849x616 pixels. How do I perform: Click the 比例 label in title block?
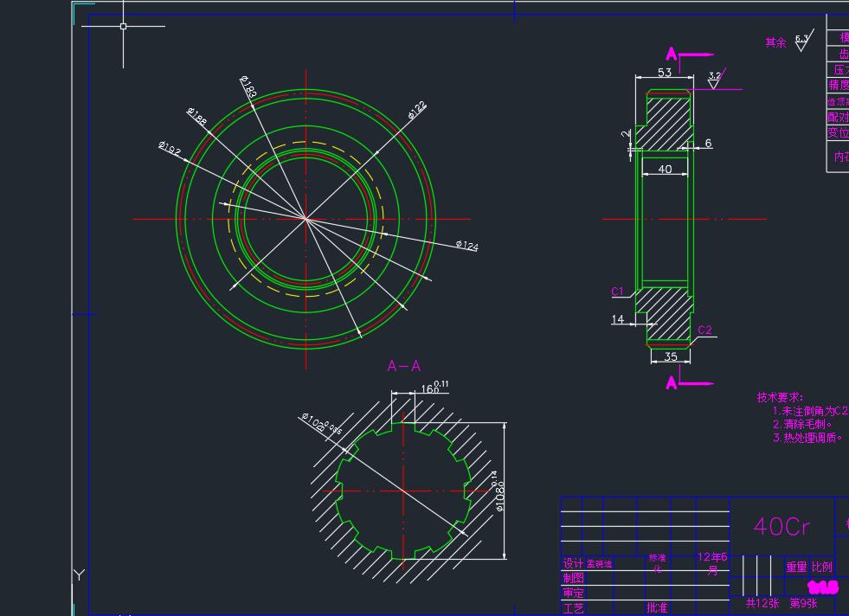tap(822, 567)
